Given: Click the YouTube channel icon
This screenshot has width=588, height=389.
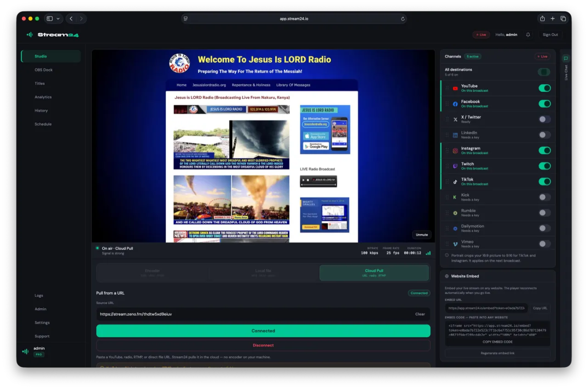Looking at the screenshot, I should [455, 88].
